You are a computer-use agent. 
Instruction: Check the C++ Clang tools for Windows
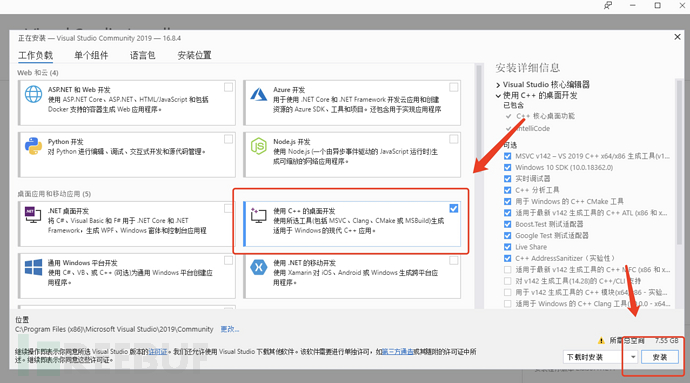click(507, 304)
